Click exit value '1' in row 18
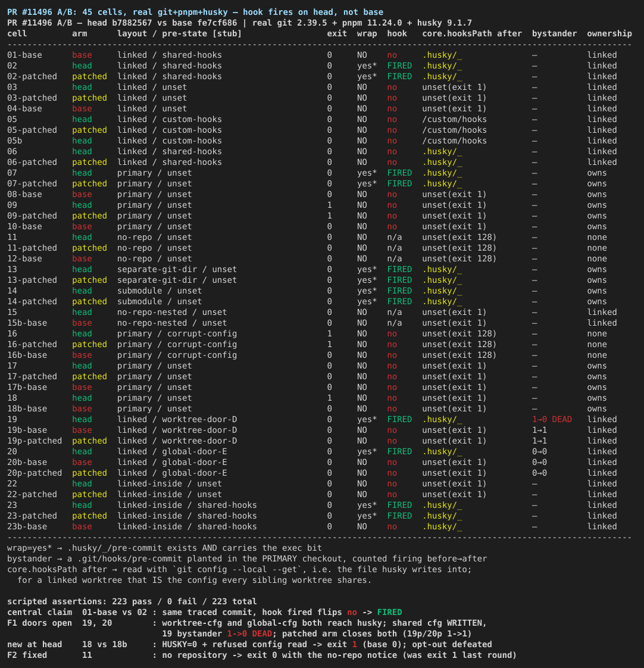Image resolution: width=644 pixels, height=668 pixels. (x=330, y=398)
